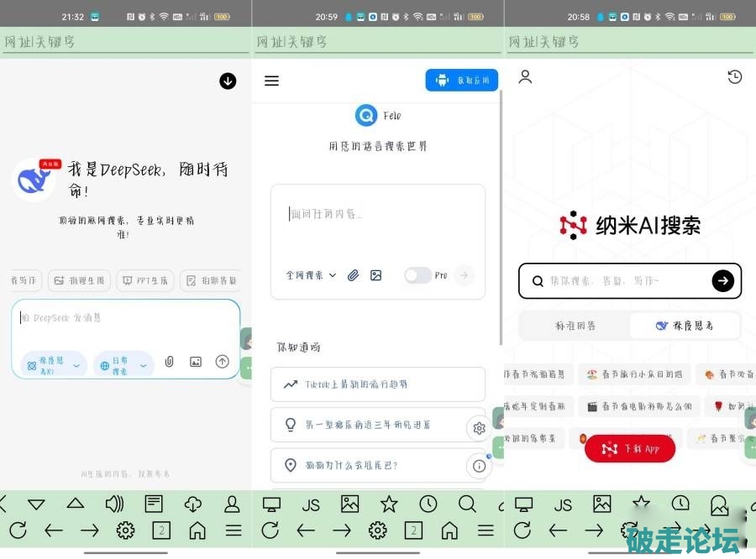
Task: Enable the Pro toggle in Felo search
Action: click(417, 275)
